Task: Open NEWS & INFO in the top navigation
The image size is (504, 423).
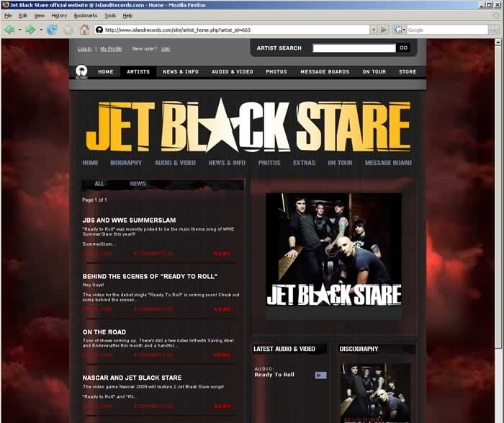Action: point(181,72)
